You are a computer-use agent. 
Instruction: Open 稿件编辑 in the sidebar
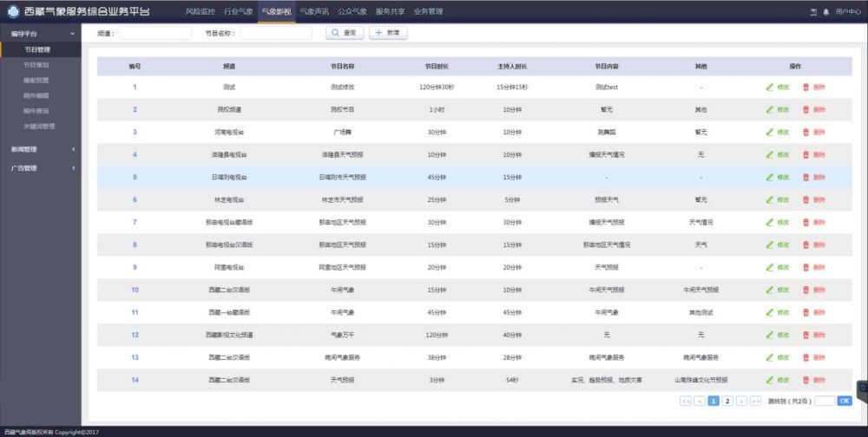click(36, 95)
